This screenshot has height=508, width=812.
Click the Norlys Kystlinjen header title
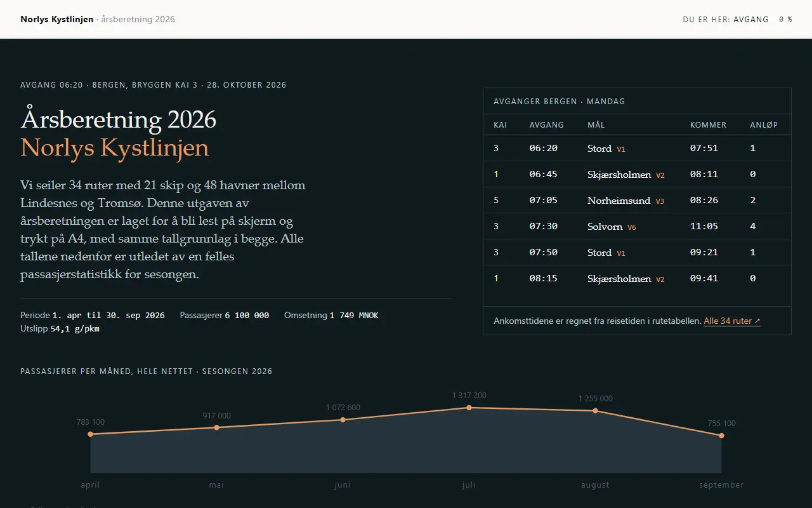coord(57,19)
